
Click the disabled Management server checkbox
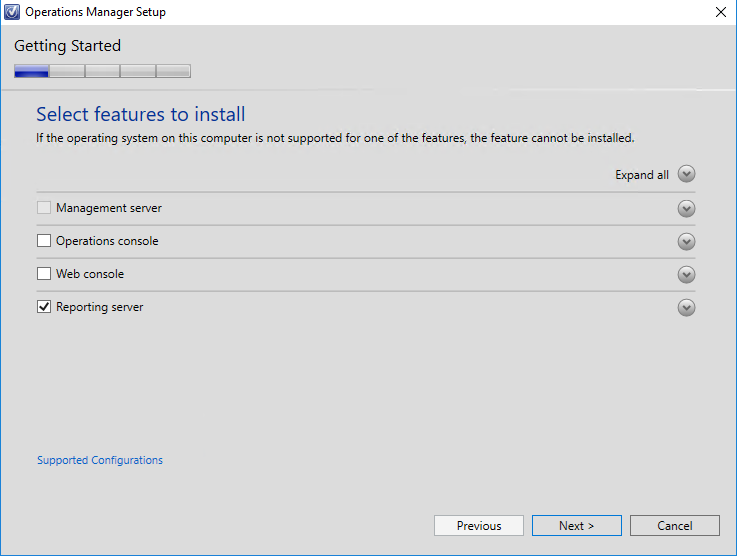[44, 208]
